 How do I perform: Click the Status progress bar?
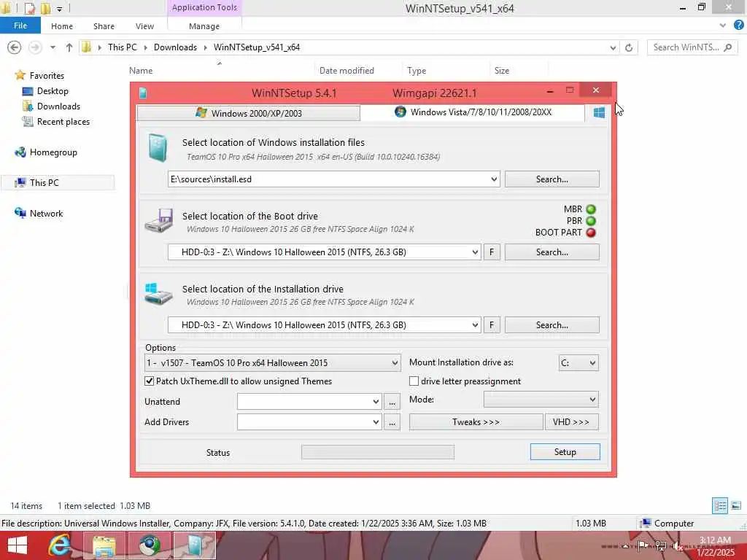(378, 452)
